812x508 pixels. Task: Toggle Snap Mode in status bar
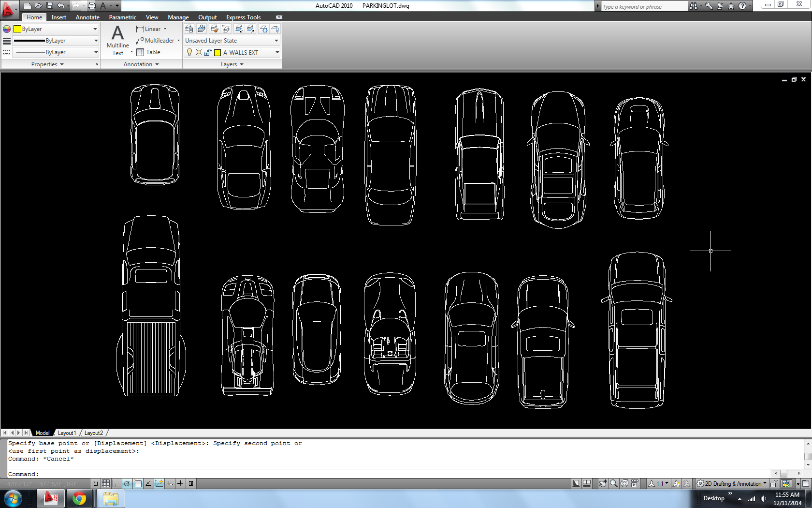click(x=95, y=483)
